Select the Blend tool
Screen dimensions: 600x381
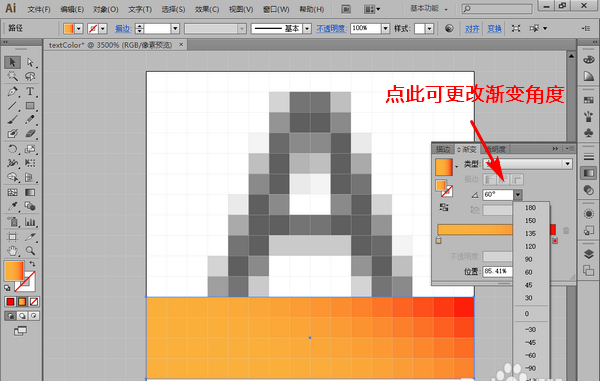pyautogui.click(x=30, y=206)
